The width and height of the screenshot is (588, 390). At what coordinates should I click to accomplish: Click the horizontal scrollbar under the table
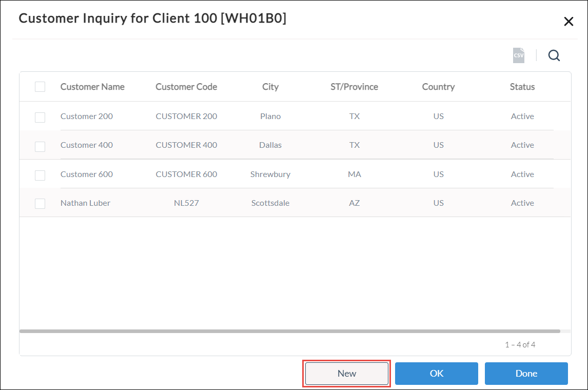(x=289, y=331)
